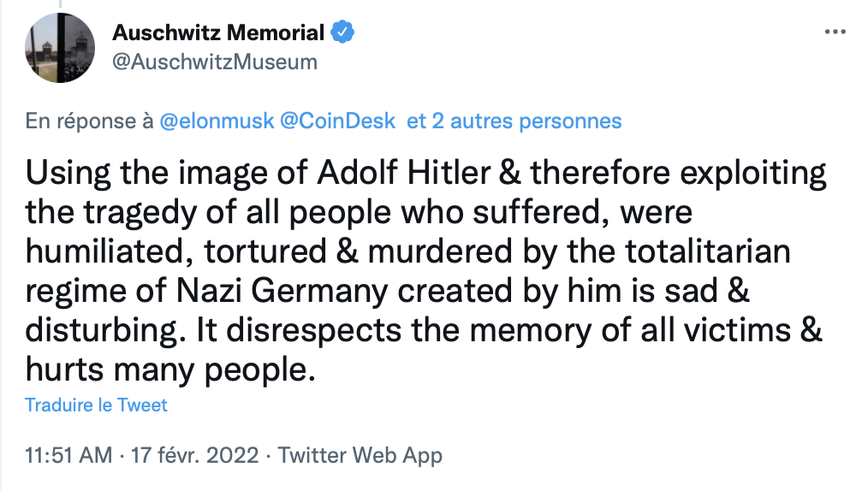Select the date "17 févr. 2022"
This screenshot has height=491, width=868.
(193, 455)
